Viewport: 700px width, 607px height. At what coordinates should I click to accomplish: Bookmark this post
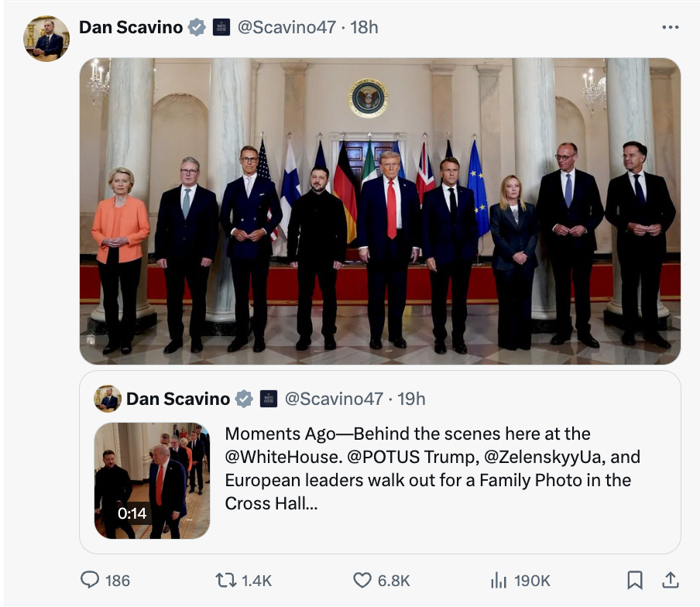pyautogui.click(x=634, y=579)
